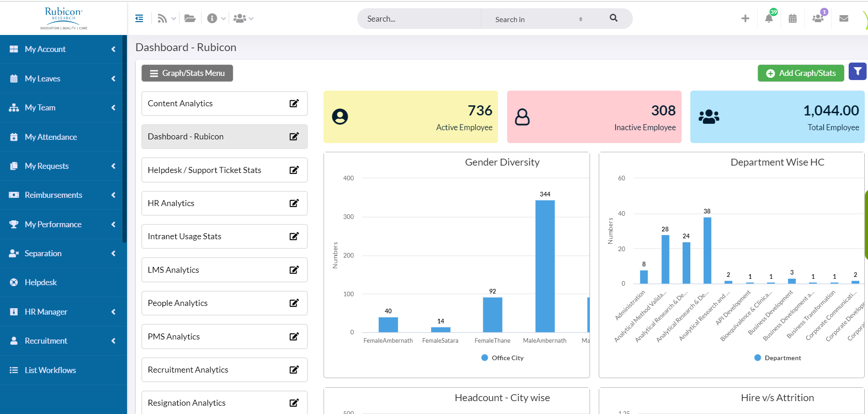Open the calendar icon in the top bar

pyautogui.click(x=793, y=18)
